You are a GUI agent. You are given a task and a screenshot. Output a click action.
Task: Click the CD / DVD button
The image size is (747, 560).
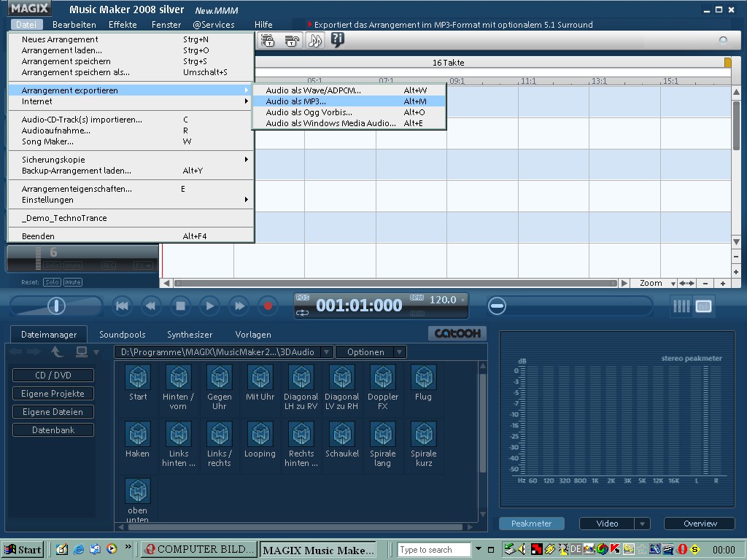coord(53,376)
